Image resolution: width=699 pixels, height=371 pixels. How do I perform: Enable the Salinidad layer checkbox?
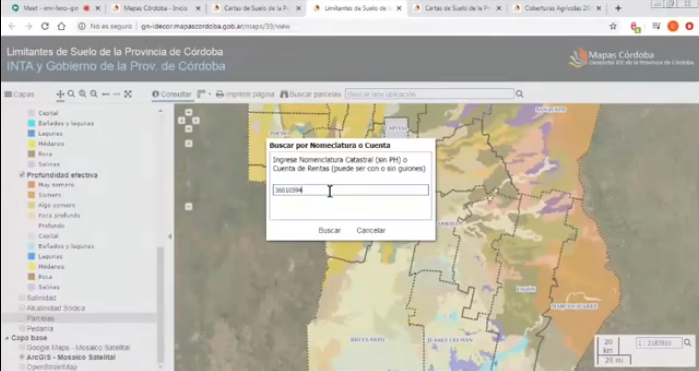21,297
